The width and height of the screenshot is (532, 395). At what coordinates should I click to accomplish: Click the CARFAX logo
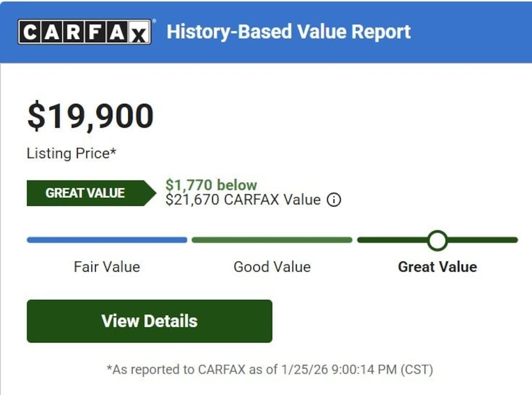tap(84, 32)
